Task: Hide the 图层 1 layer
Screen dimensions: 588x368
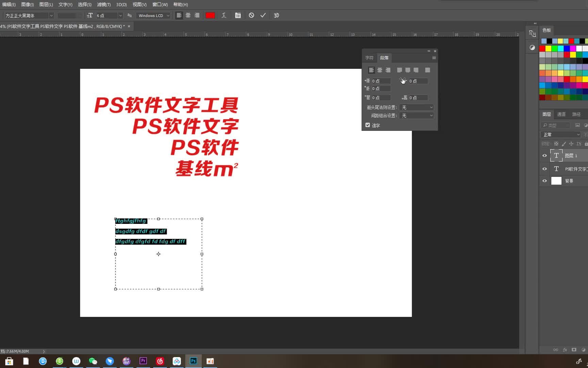Action: click(544, 155)
